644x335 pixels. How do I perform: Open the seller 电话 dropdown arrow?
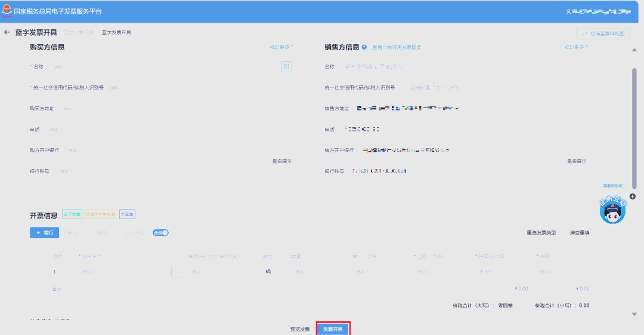(x=581, y=129)
